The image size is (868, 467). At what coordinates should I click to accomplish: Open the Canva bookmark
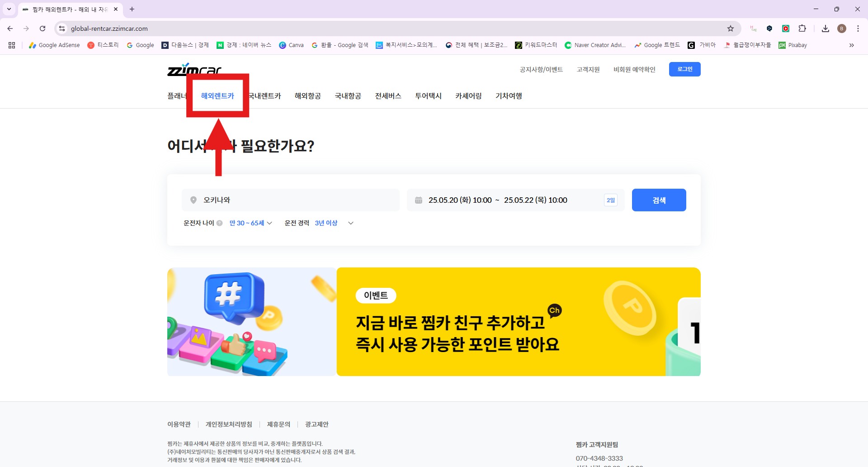click(292, 45)
